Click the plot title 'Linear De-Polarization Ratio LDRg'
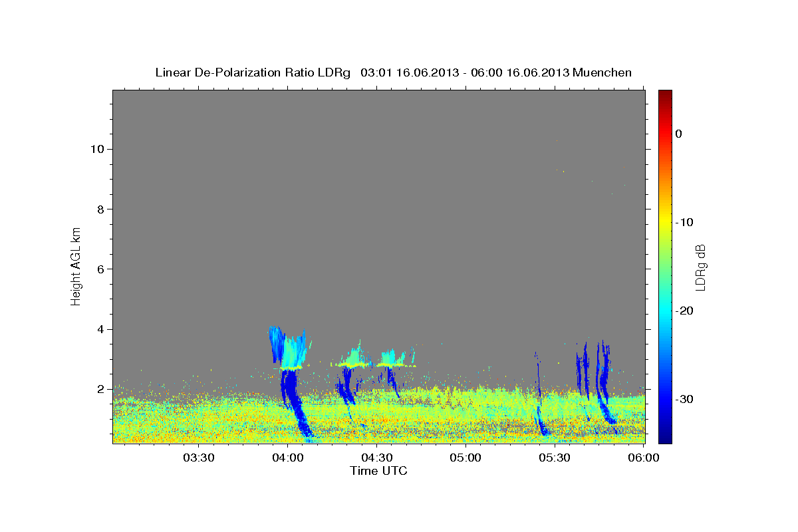 click(x=252, y=72)
